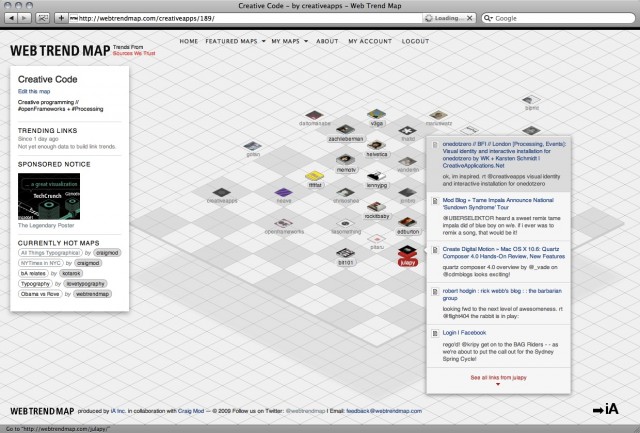
Task: Select the mariuswatz node icon
Action: pyautogui.click(x=438, y=115)
